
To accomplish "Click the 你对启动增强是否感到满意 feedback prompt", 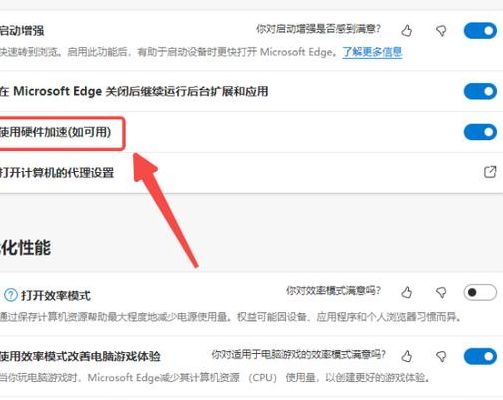I will [318, 29].
